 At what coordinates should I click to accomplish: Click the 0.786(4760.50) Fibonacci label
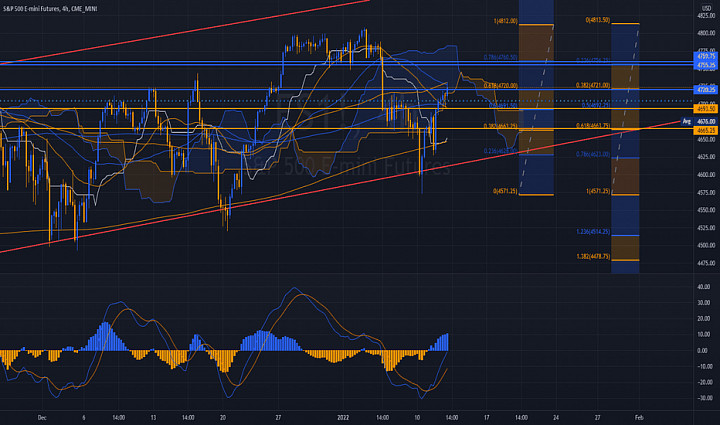pos(501,57)
